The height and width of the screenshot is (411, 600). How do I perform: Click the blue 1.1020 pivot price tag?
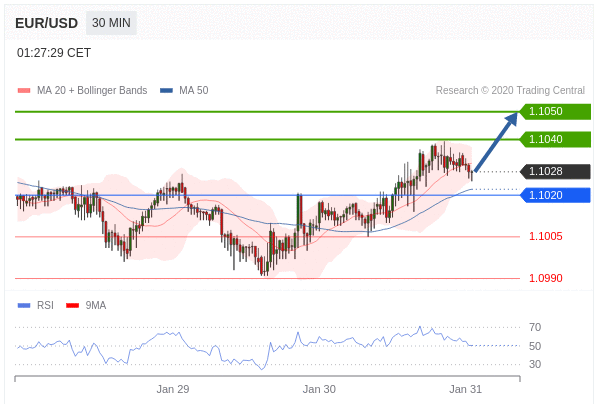(x=555, y=195)
